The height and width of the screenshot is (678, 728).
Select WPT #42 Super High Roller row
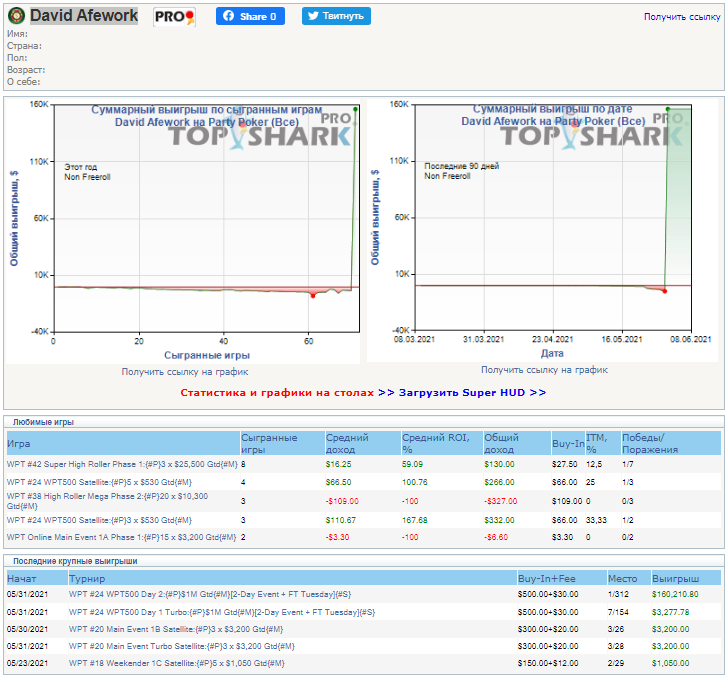click(122, 464)
